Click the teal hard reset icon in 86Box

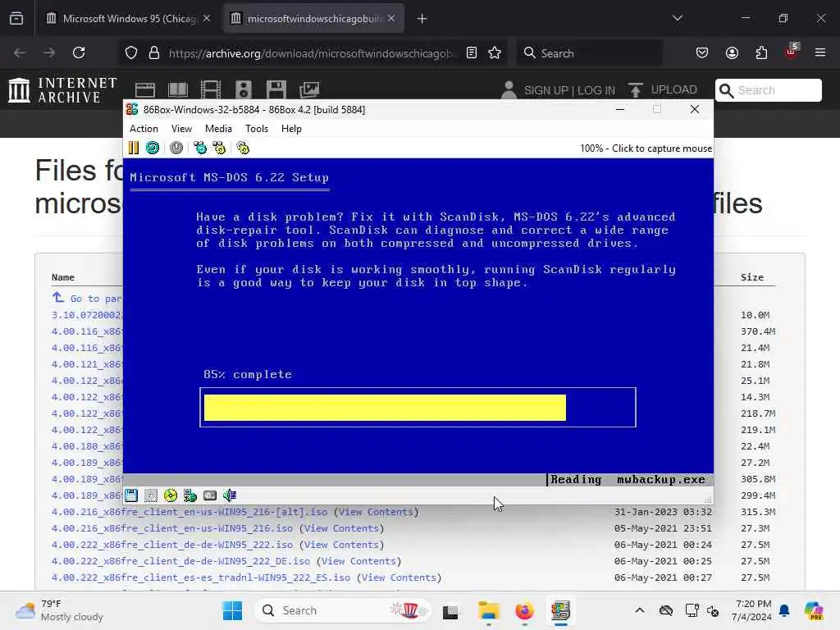[x=153, y=148]
